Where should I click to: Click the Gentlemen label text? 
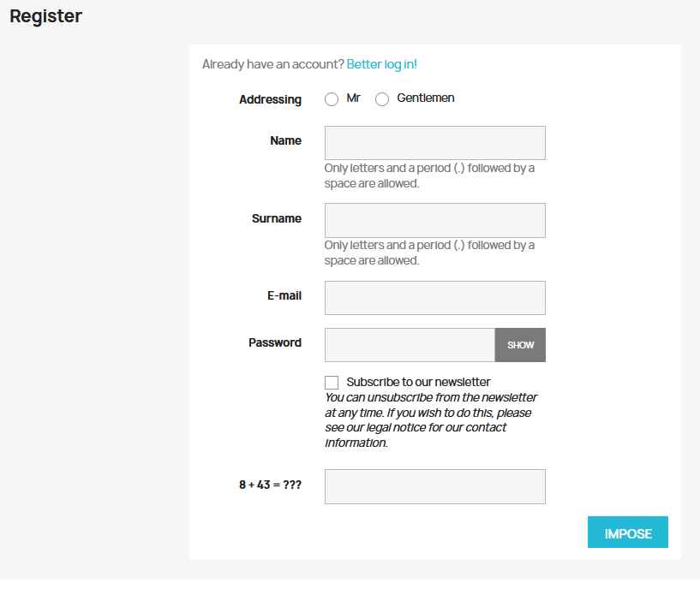[425, 98]
